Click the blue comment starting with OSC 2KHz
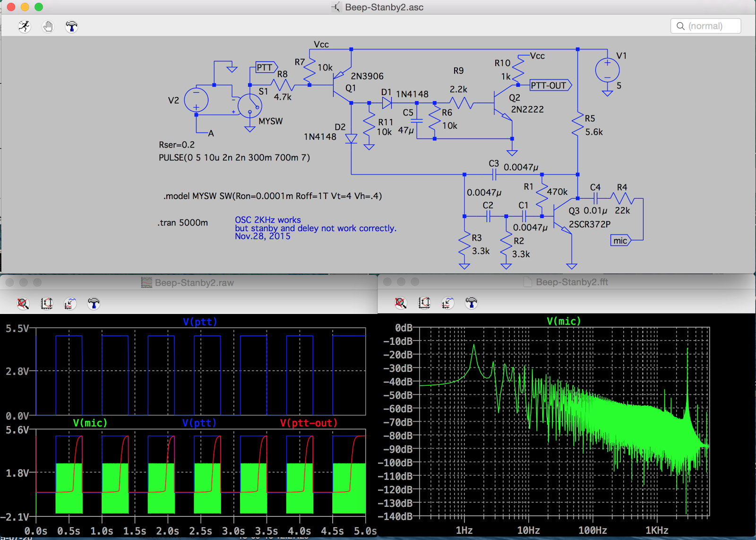 (267, 219)
